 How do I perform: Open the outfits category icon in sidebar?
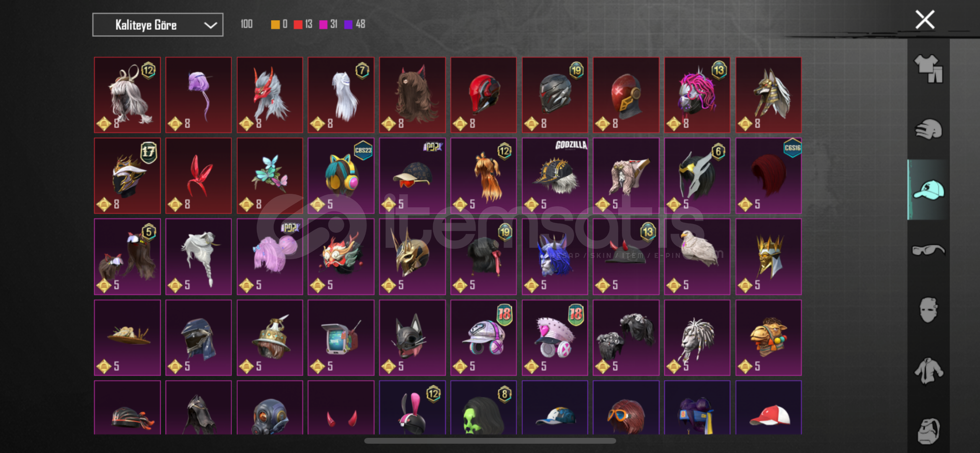[x=928, y=69]
